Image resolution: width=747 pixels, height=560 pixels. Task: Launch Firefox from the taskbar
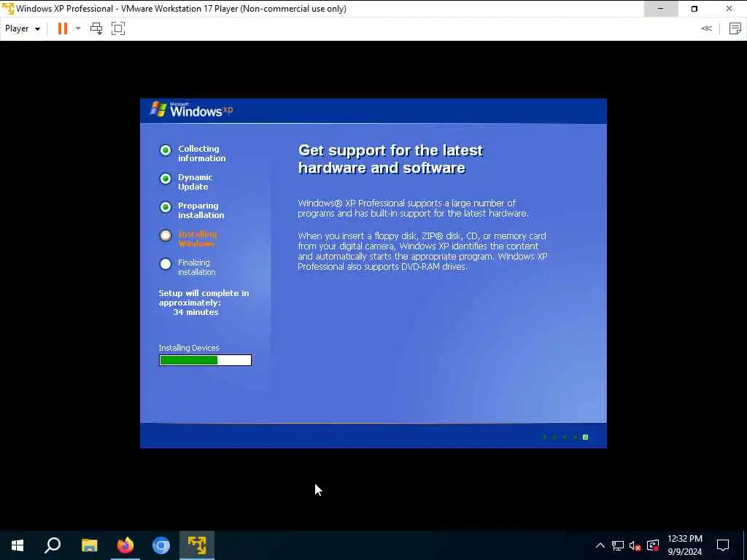click(125, 545)
